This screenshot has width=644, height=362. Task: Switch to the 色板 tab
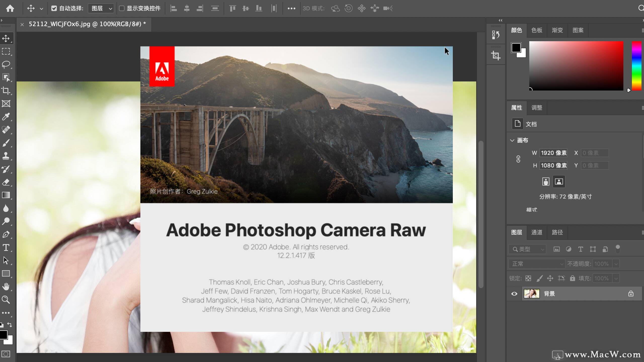(537, 30)
